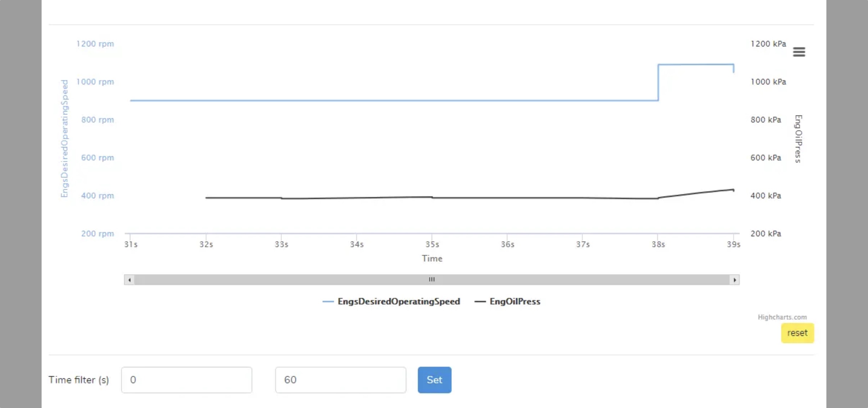Viewport: 868px width, 408px height.
Task: Click the rotated EngOilPress axis title
Action: [798, 140]
